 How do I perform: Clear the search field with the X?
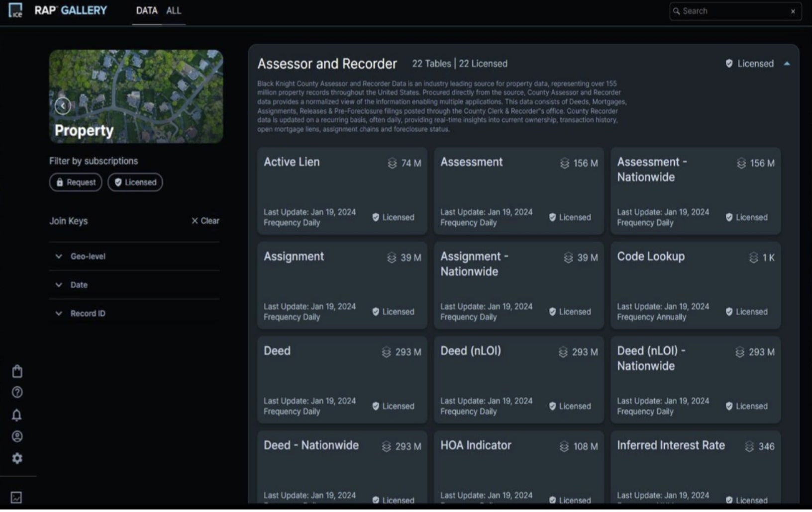coord(793,11)
